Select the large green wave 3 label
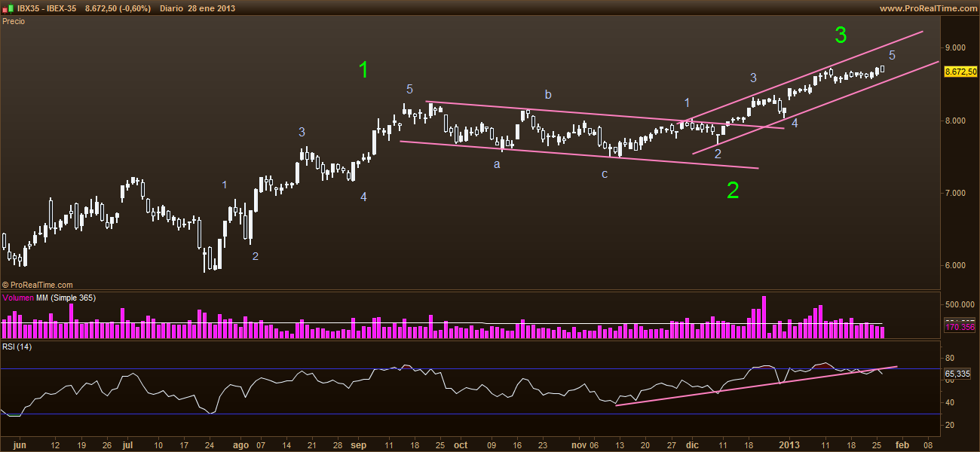Viewport: 980px width, 452px height. (x=841, y=35)
